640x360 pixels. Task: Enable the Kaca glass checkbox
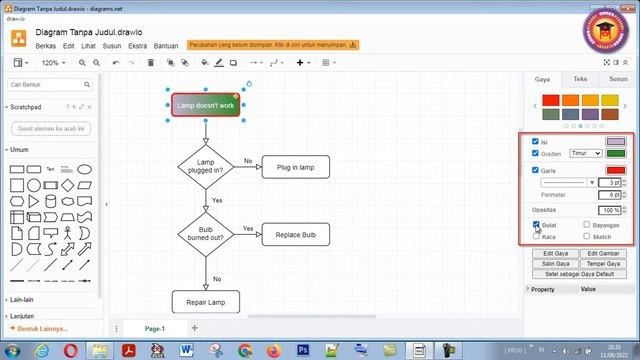(536, 236)
